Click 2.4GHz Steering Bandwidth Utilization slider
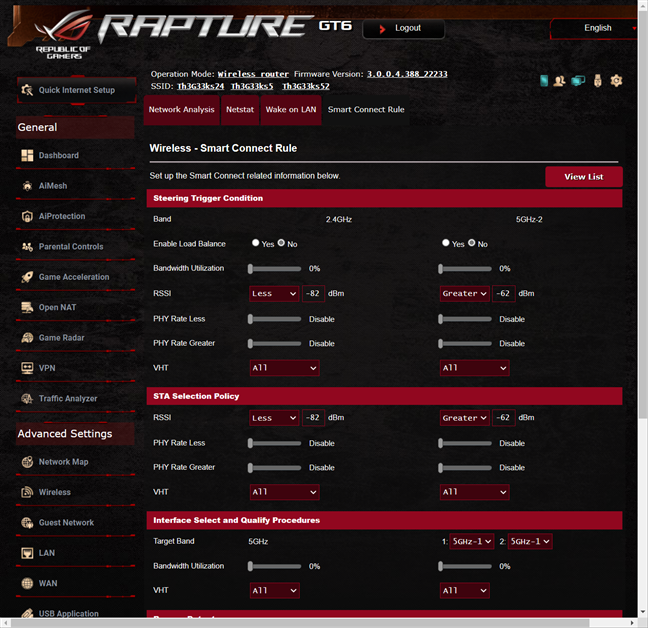 click(x=274, y=269)
